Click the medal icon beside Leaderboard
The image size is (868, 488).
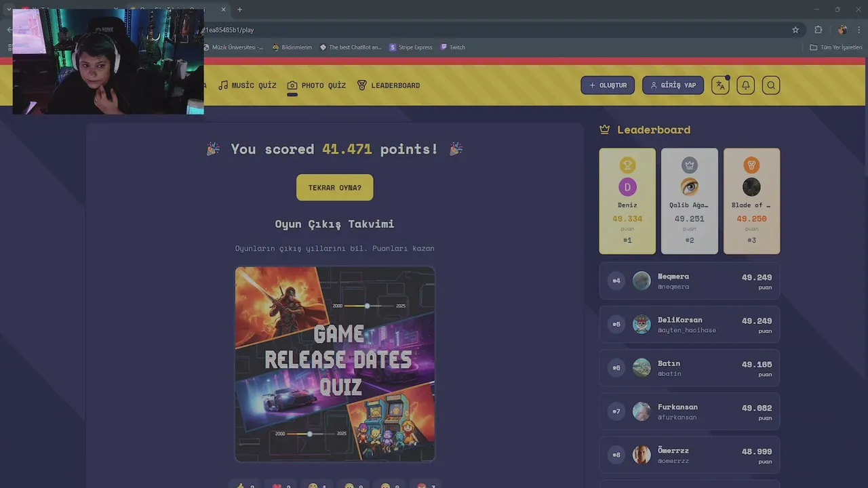coord(362,85)
